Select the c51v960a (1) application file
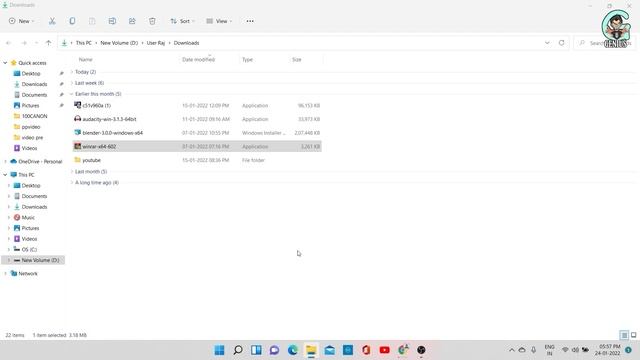Screen dimensions: 640x360 (x=197, y=105)
